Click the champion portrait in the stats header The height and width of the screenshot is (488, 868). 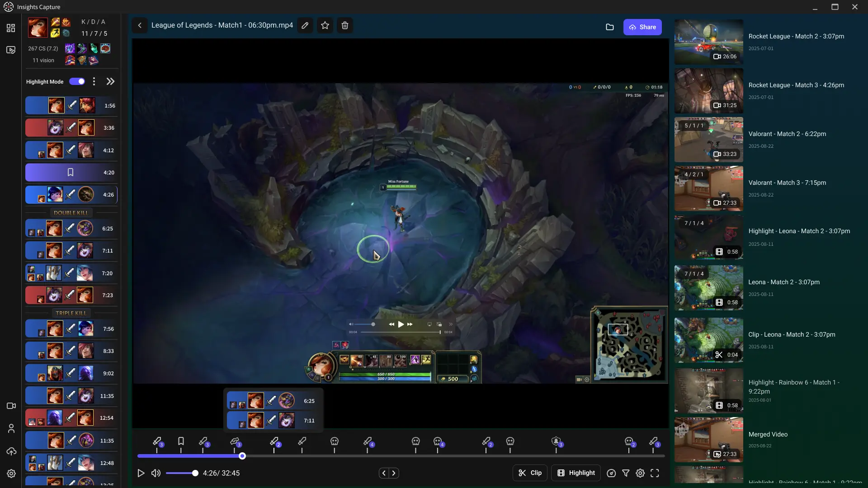tap(38, 28)
